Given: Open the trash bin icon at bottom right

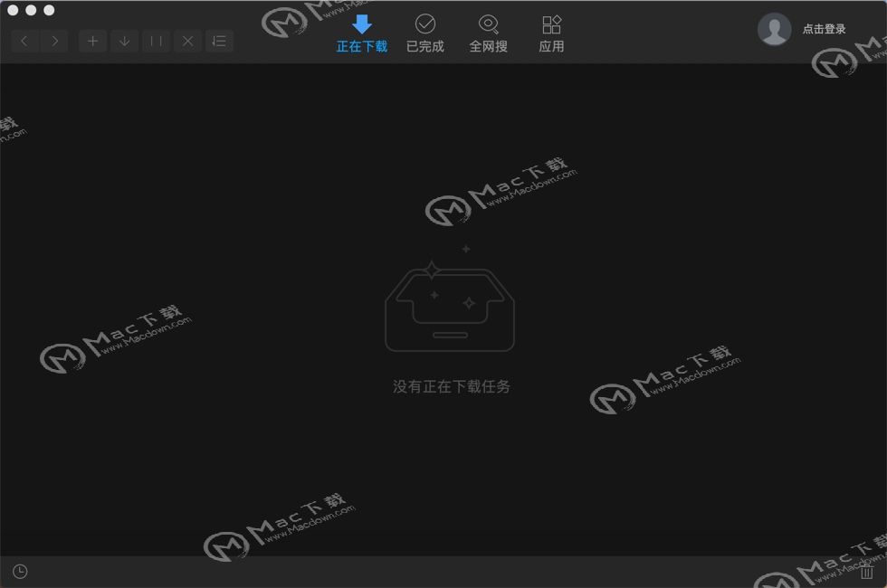Looking at the screenshot, I should click(x=867, y=571).
